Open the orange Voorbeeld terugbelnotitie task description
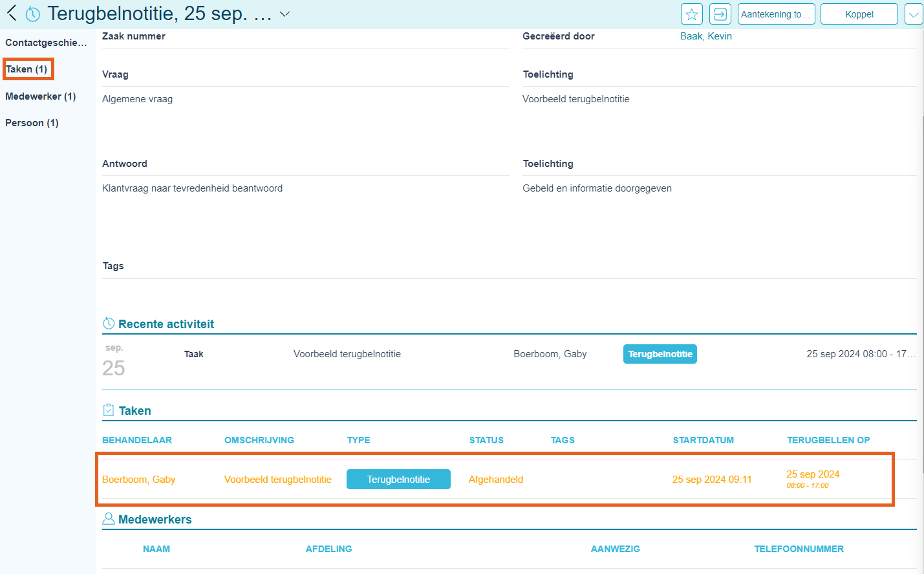Viewport: 924px width, 574px height. tap(278, 480)
